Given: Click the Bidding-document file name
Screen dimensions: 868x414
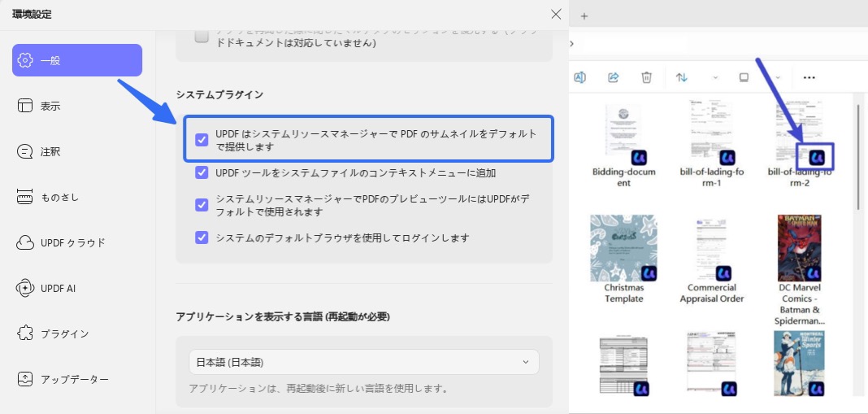Looking at the screenshot, I should [x=624, y=177].
